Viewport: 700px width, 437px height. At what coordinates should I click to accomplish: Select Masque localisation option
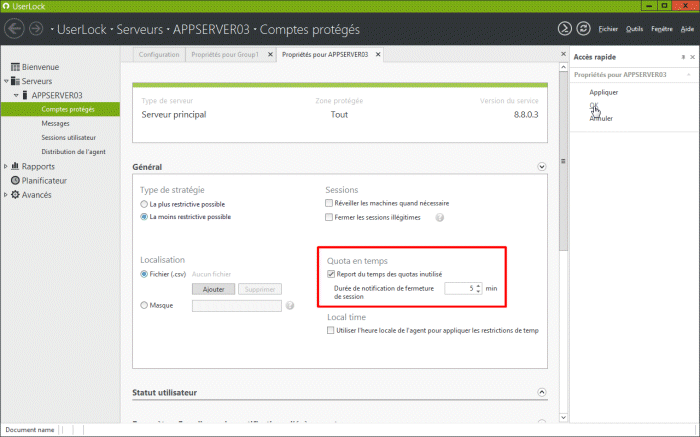coord(144,305)
